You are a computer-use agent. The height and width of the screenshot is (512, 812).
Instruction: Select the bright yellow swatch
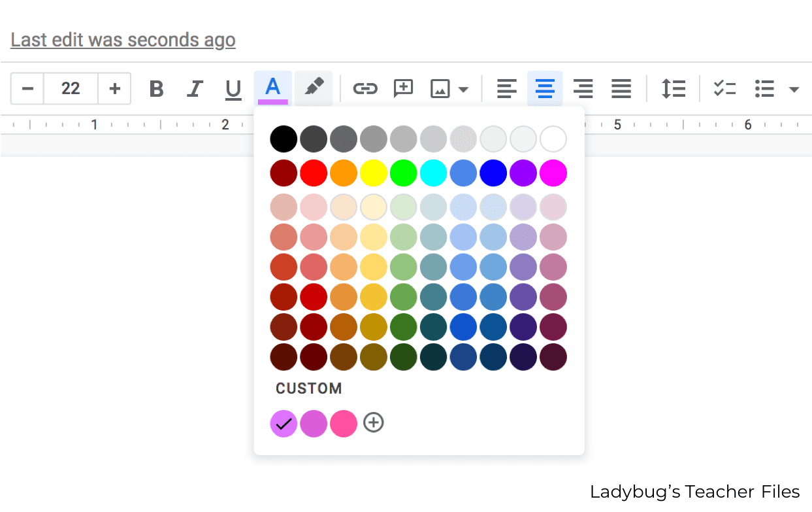click(374, 173)
